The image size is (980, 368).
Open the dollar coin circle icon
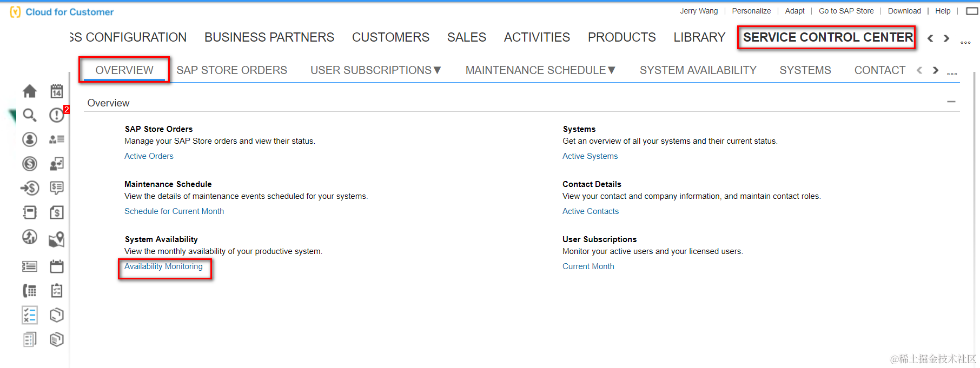coord(30,164)
